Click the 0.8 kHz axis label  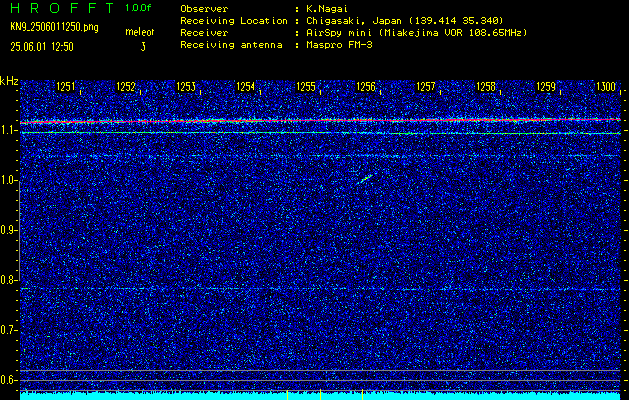(x=7, y=280)
